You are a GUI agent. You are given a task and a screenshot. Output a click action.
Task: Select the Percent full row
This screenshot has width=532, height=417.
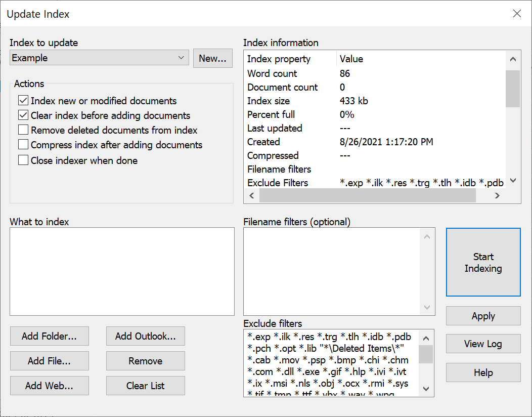point(375,114)
